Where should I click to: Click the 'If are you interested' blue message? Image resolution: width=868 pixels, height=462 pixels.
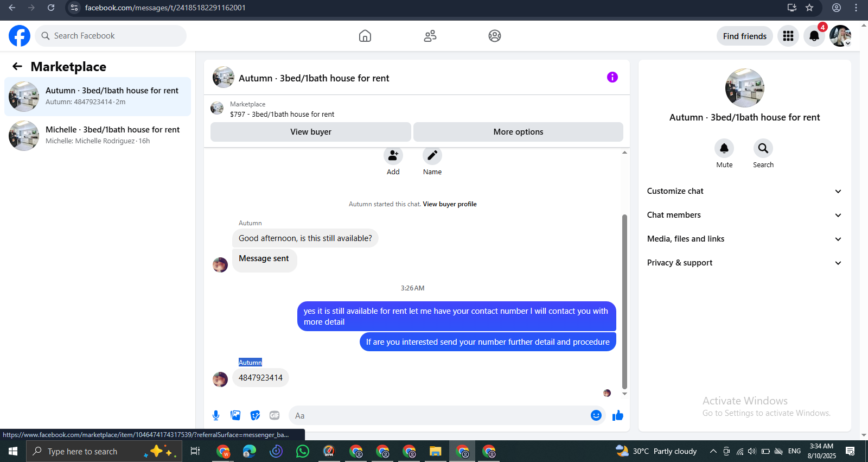(x=488, y=342)
